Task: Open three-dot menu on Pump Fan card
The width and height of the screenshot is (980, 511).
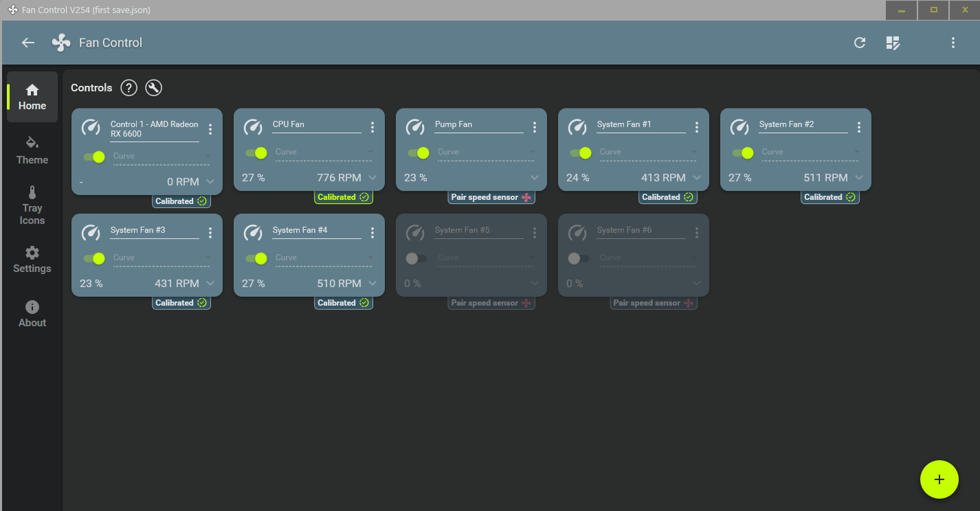Action: (x=535, y=127)
